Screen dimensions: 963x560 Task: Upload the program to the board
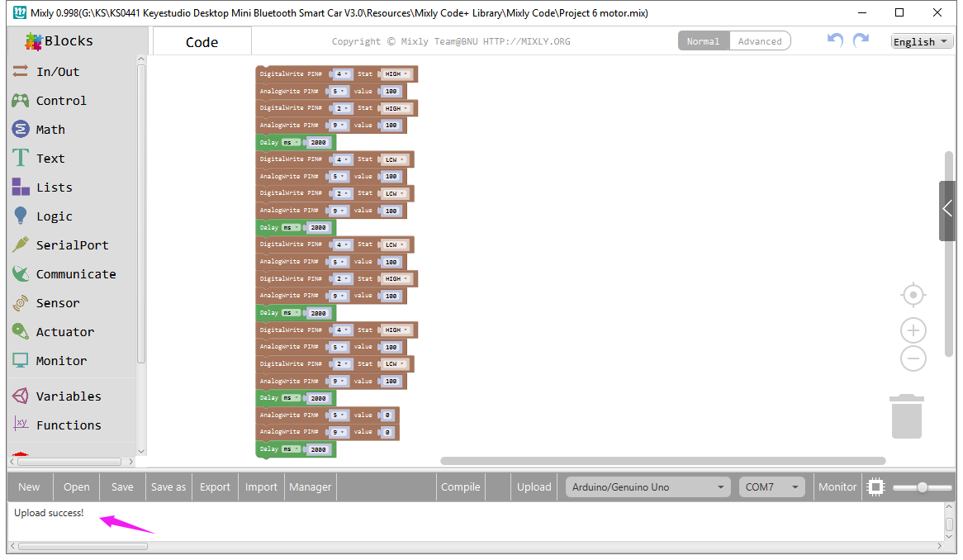click(534, 487)
